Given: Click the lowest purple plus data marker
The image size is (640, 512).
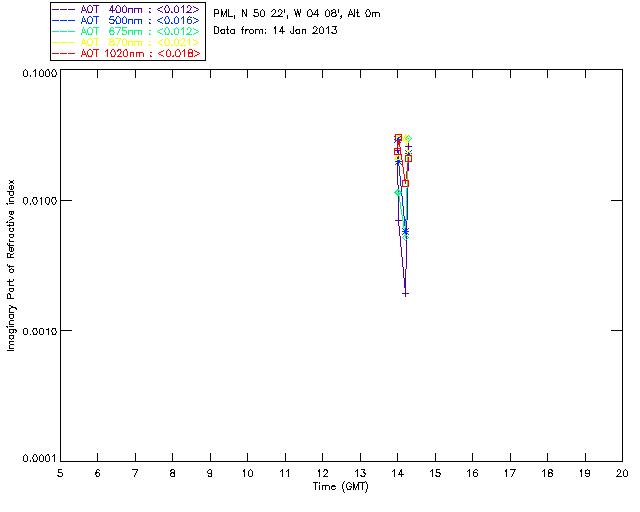Looking at the screenshot, I should 405,294.
